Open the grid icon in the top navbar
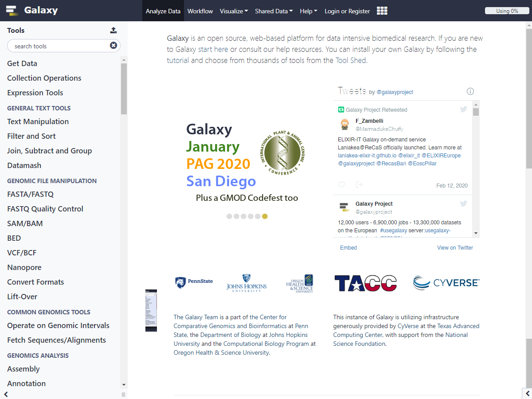This screenshot has width=532, height=399. pos(382,11)
